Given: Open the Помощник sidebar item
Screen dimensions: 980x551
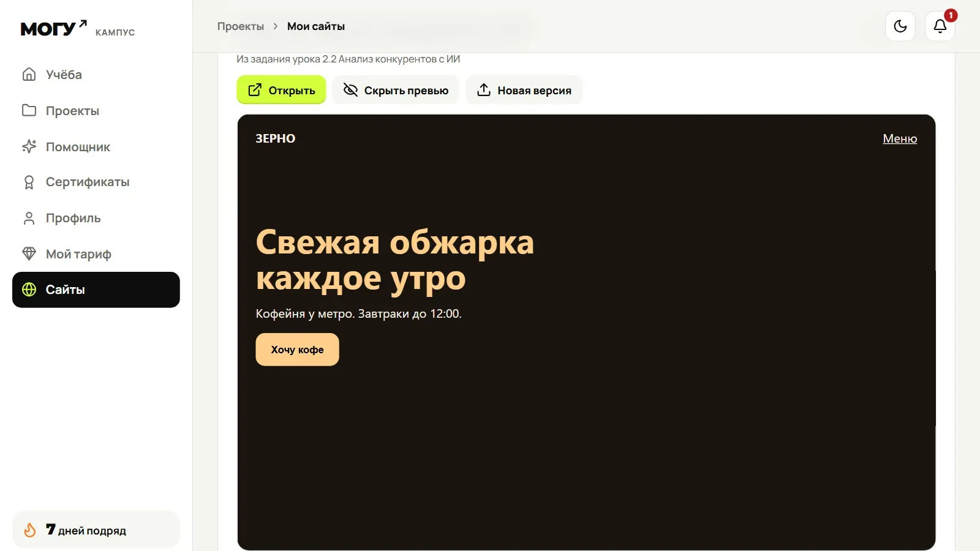Looking at the screenshot, I should [96, 147].
